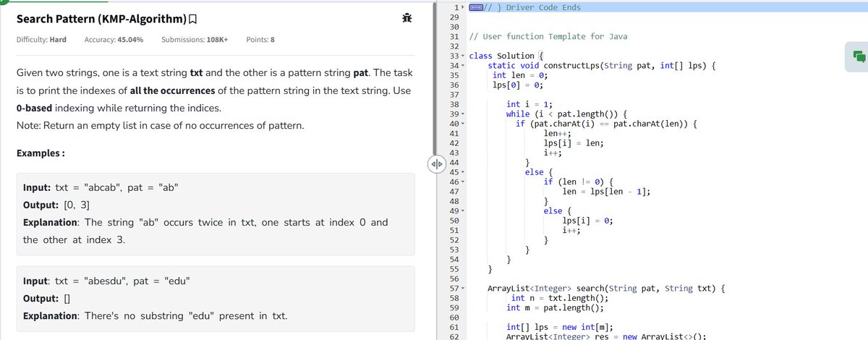The width and height of the screenshot is (868, 340).
Task: Place cursor on int i = 1; line
Action: [x=529, y=104]
